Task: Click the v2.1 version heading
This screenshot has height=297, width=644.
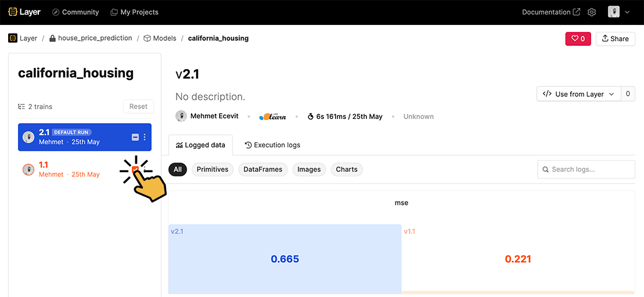Action: 188,74
